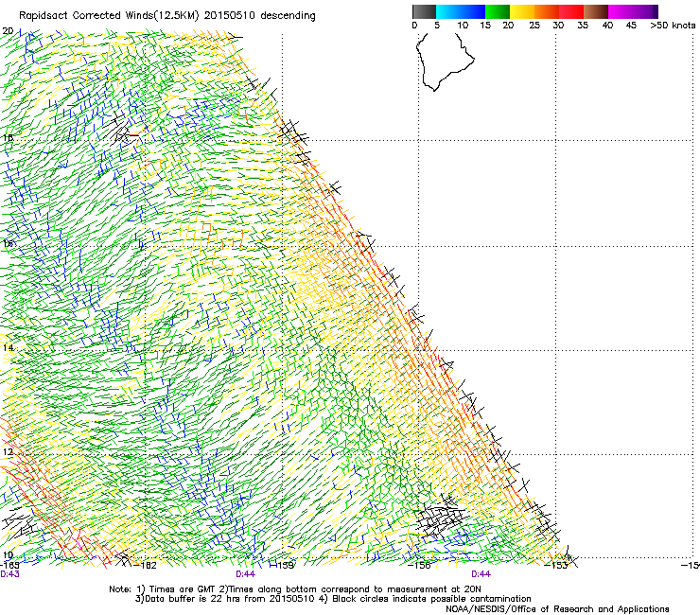This screenshot has width=700, height=615.
Task: Click the gray 0-5 knots legend swatch
Action: click(x=424, y=11)
